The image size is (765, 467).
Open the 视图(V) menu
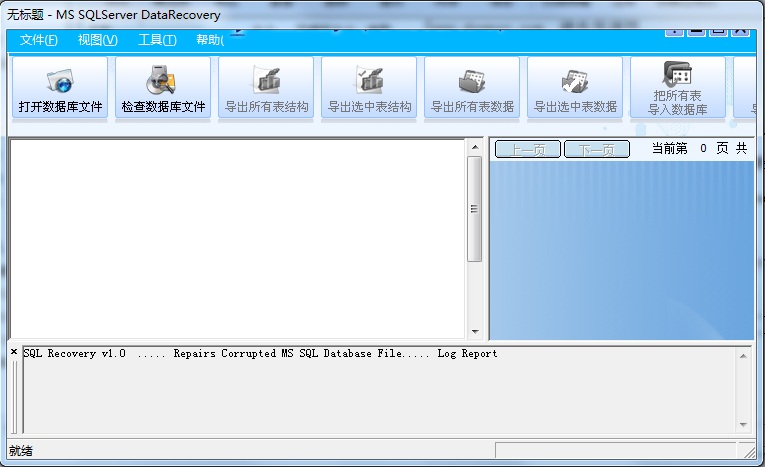[98, 40]
